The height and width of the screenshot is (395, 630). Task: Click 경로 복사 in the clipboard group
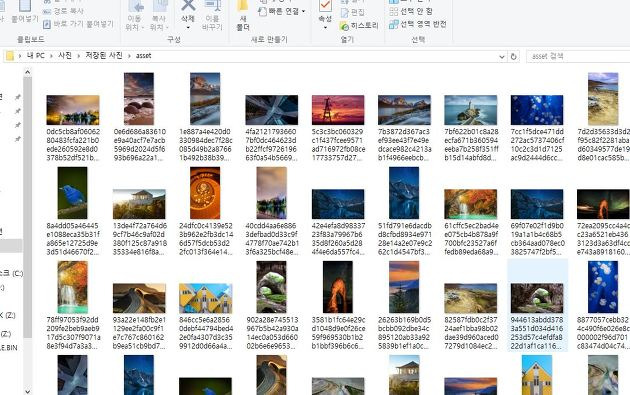click(63, 11)
